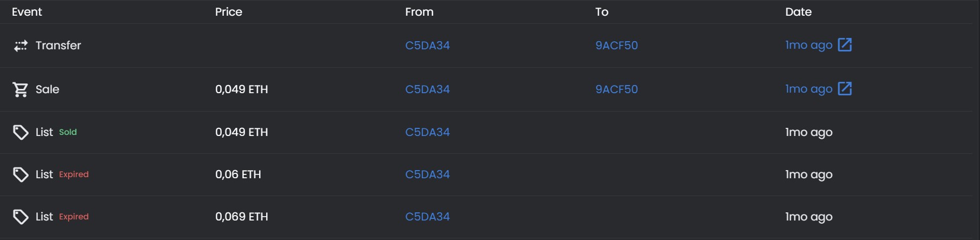Click the tag icon of 0,06 ETH listing
980x240 pixels.
click(21, 174)
